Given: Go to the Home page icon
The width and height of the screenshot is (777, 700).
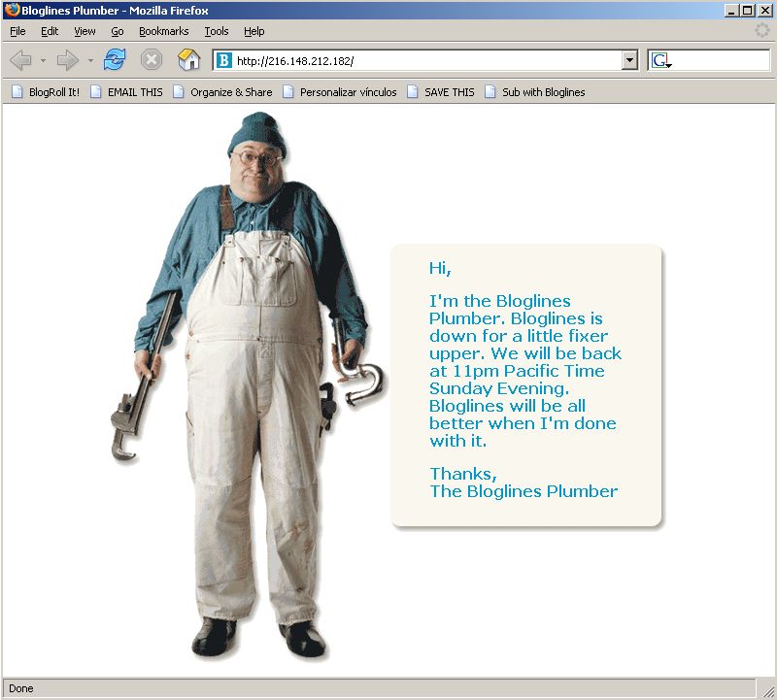Looking at the screenshot, I should (x=188, y=60).
